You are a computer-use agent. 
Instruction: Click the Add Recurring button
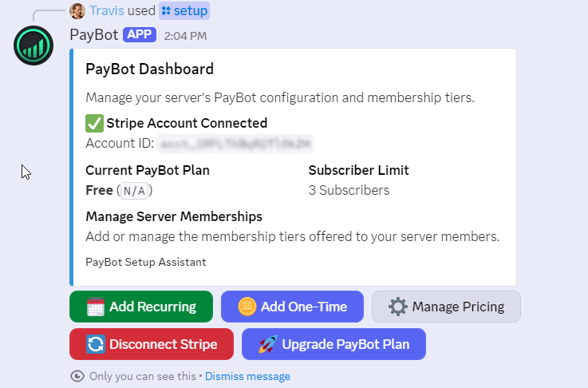click(x=141, y=307)
